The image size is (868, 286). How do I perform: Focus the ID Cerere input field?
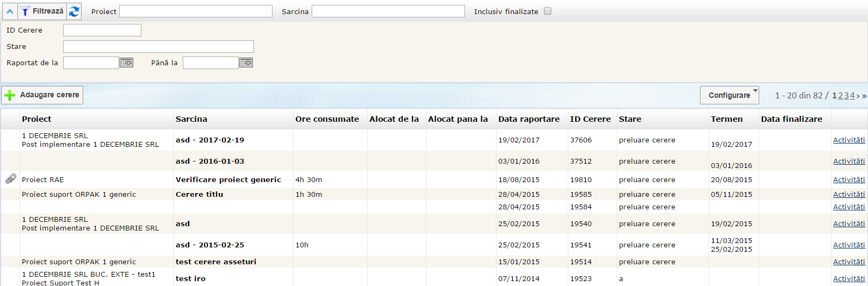point(102,30)
